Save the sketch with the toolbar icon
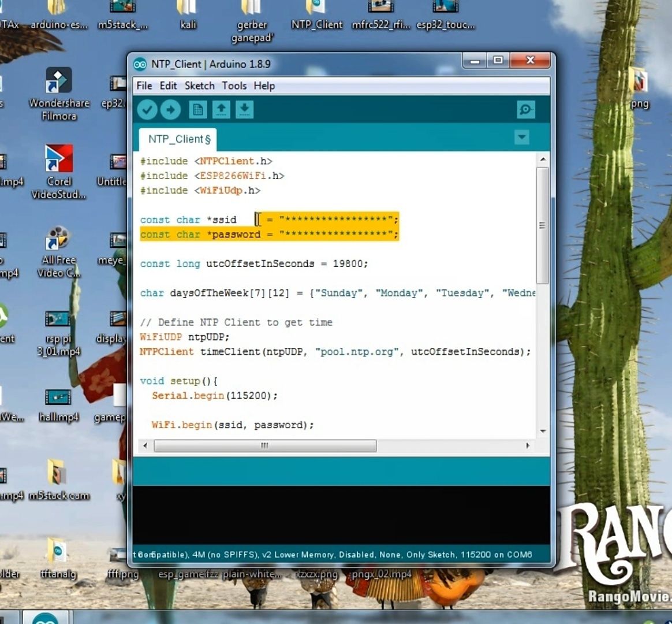 (x=244, y=109)
